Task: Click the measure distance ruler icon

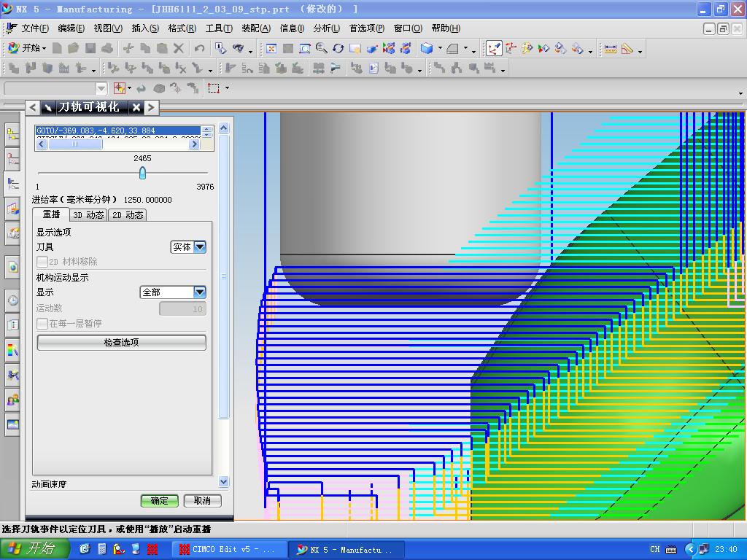Action: tap(611, 49)
